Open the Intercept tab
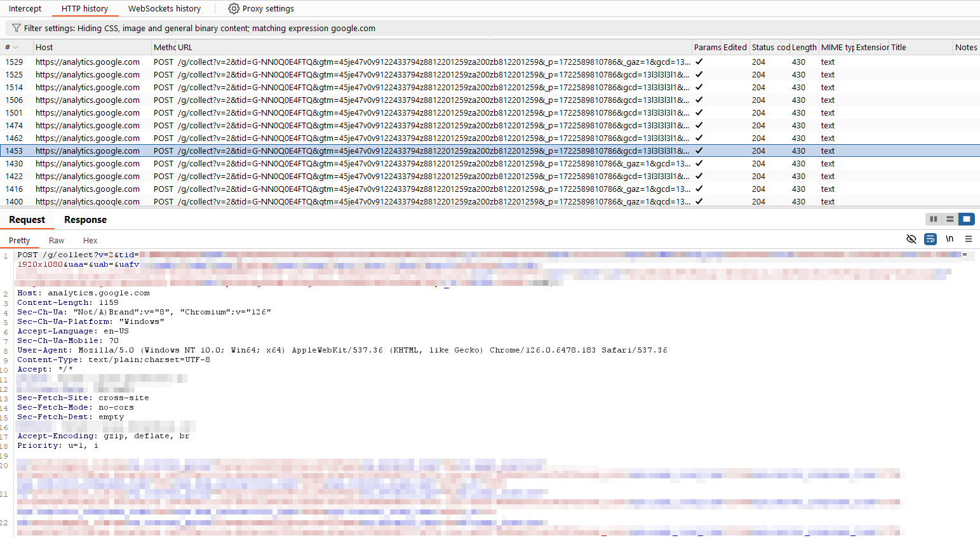The width and height of the screenshot is (980, 538). [x=25, y=8]
